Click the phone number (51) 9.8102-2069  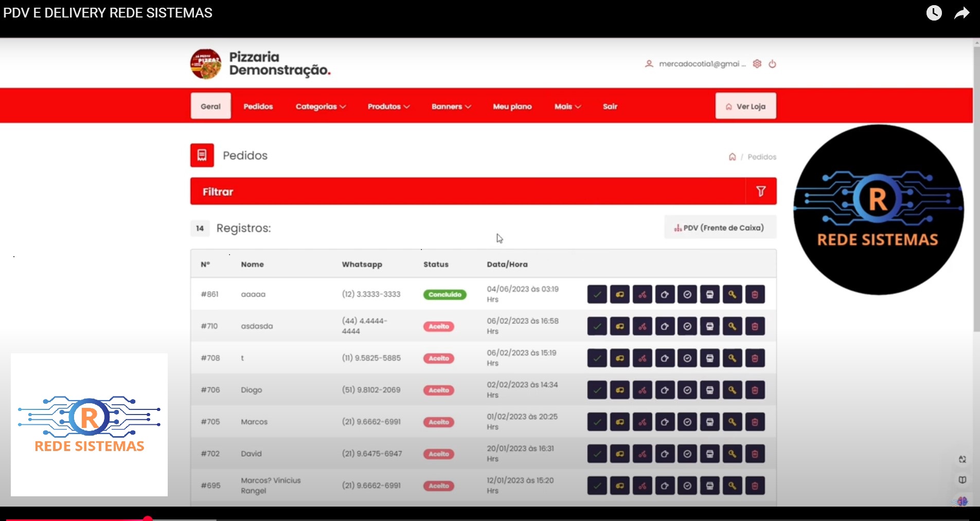click(x=371, y=390)
